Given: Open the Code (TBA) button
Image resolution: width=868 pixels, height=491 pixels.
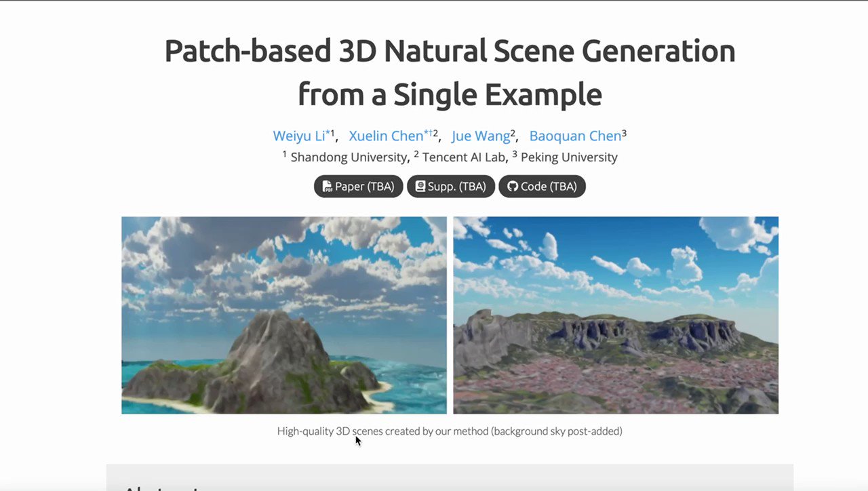Looking at the screenshot, I should (x=542, y=186).
